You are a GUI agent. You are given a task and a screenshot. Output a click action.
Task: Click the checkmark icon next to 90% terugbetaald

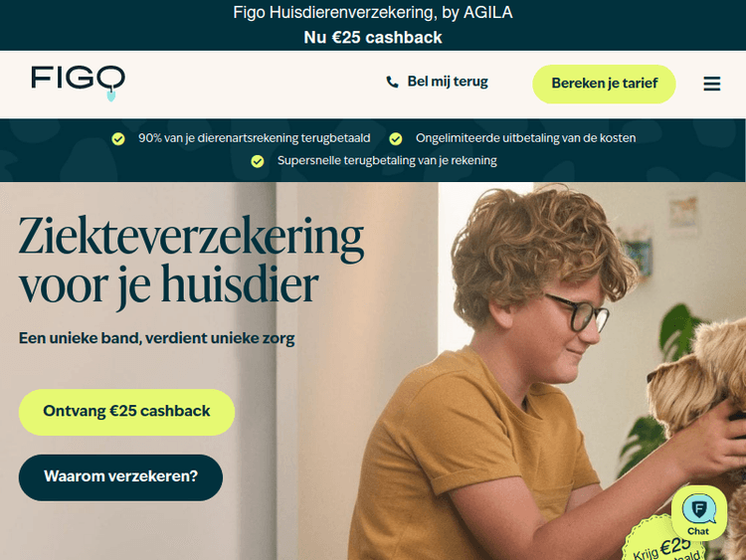pos(118,139)
